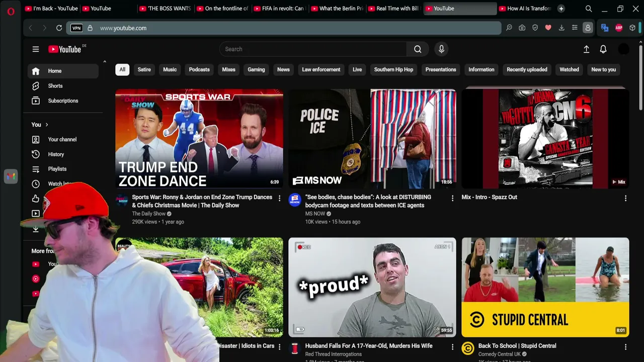Toggle the ABP ad blocker extension
Screen dimensions: 644x362
point(619,28)
